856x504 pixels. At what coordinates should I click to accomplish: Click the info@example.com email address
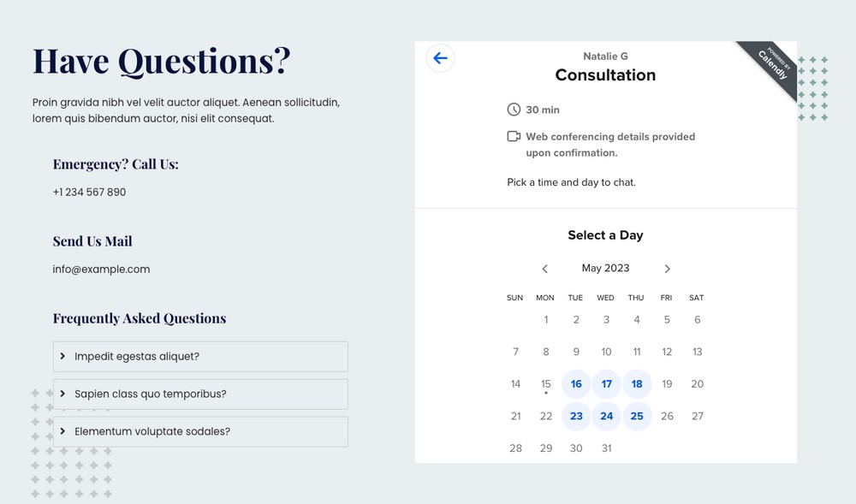coord(101,270)
